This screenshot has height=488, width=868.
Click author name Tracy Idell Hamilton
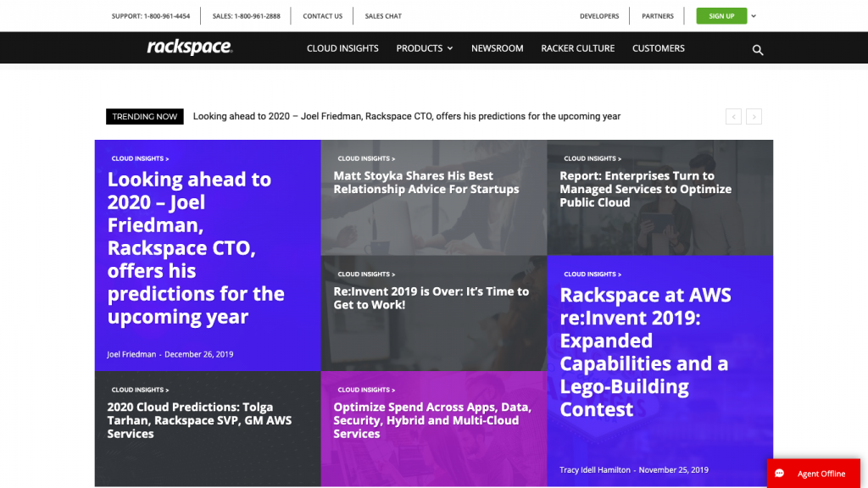(x=595, y=469)
